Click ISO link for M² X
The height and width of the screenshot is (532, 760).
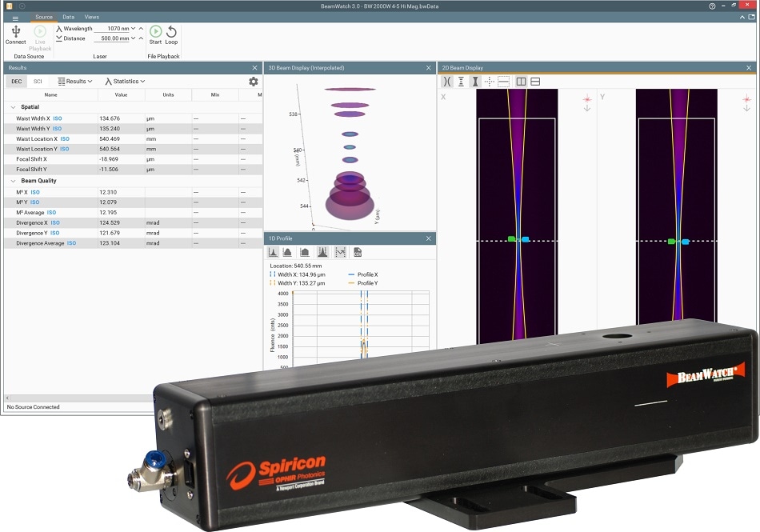pos(35,192)
